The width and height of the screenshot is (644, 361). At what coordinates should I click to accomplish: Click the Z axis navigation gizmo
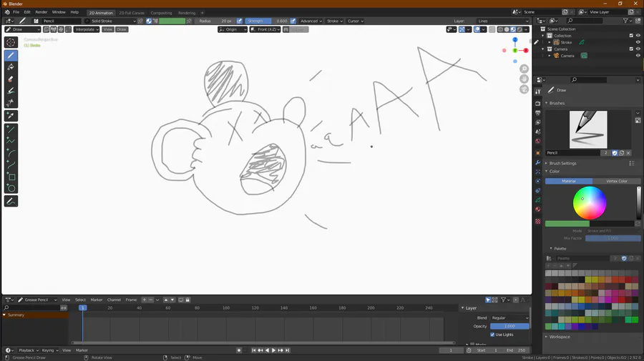pyautogui.click(x=515, y=40)
